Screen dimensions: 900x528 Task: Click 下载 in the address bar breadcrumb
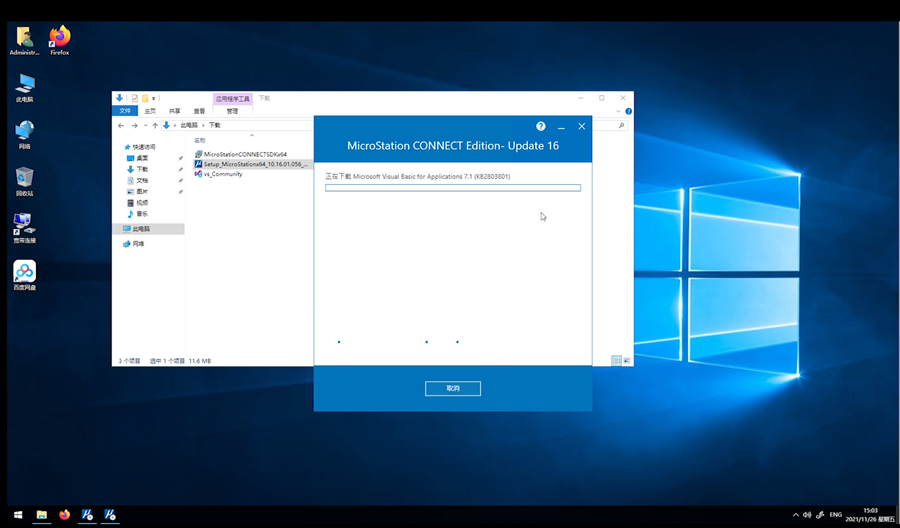pyautogui.click(x=215, y=125)
